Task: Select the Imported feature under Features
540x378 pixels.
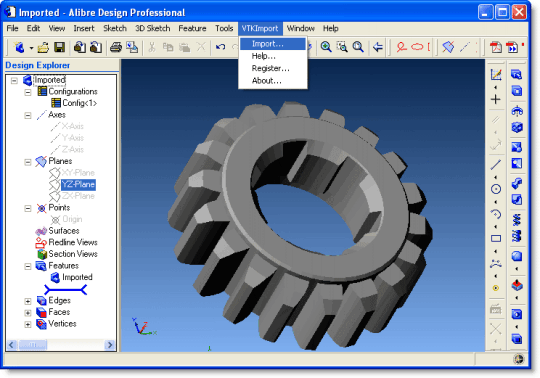Action: [x=77, y=277]
